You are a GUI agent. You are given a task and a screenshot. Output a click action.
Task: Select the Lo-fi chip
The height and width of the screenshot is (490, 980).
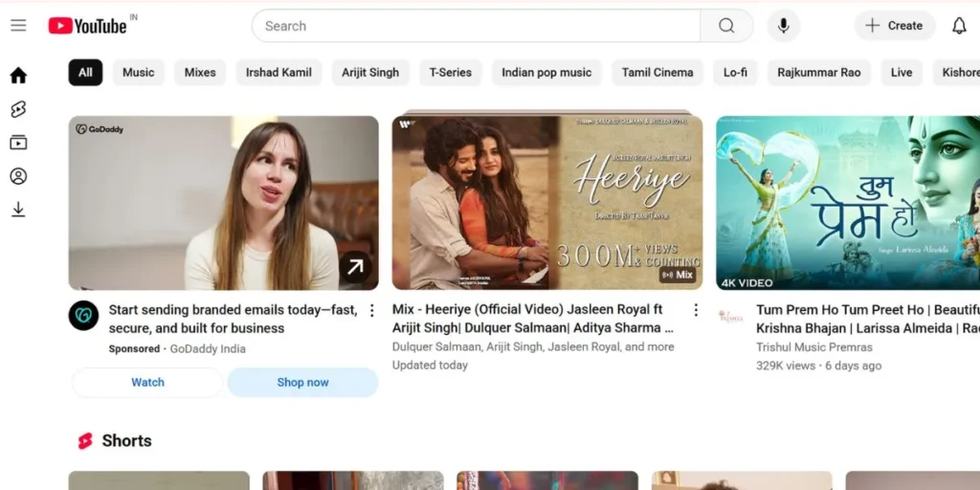pos(735,73)
